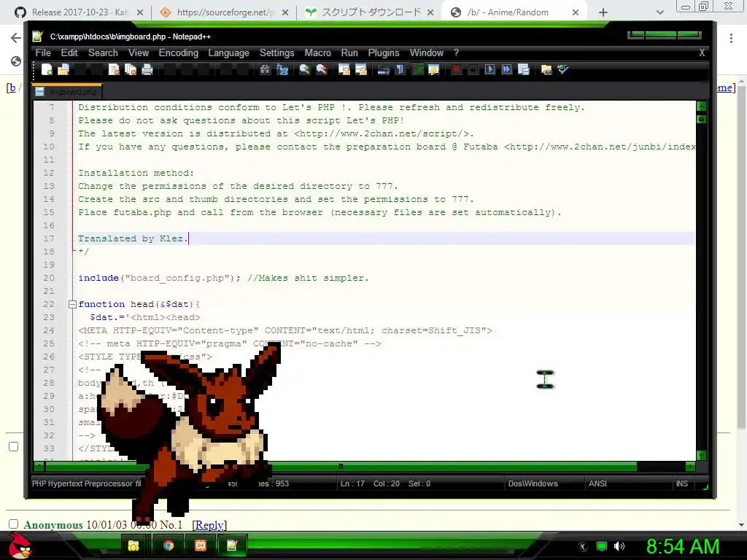Click the editor vertical scrollbar up arrow
747x560 pixels.
coord(701,106)
